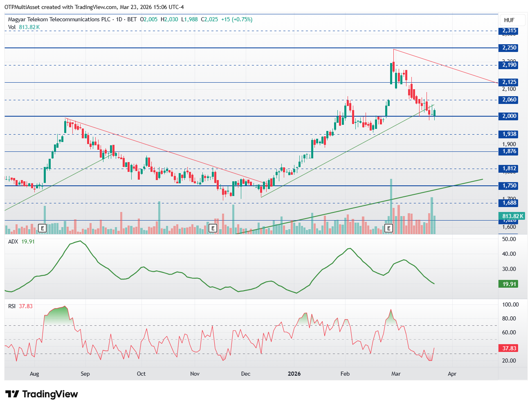This screenshot has height=408, width=532.
Task: Click the +15 (+0.75%) change value
Action: (x=237, y=19)
